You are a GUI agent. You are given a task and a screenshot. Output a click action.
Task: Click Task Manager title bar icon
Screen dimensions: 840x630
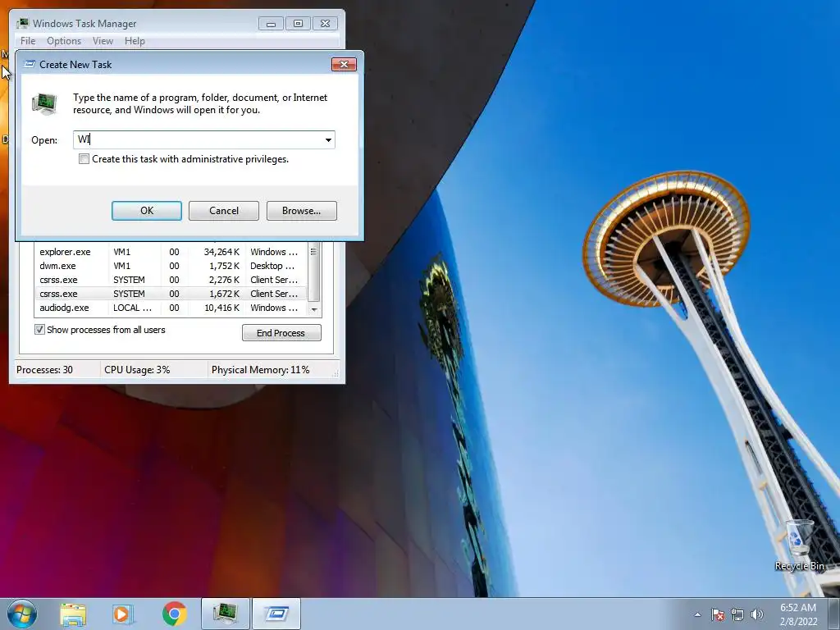[22, 24]
